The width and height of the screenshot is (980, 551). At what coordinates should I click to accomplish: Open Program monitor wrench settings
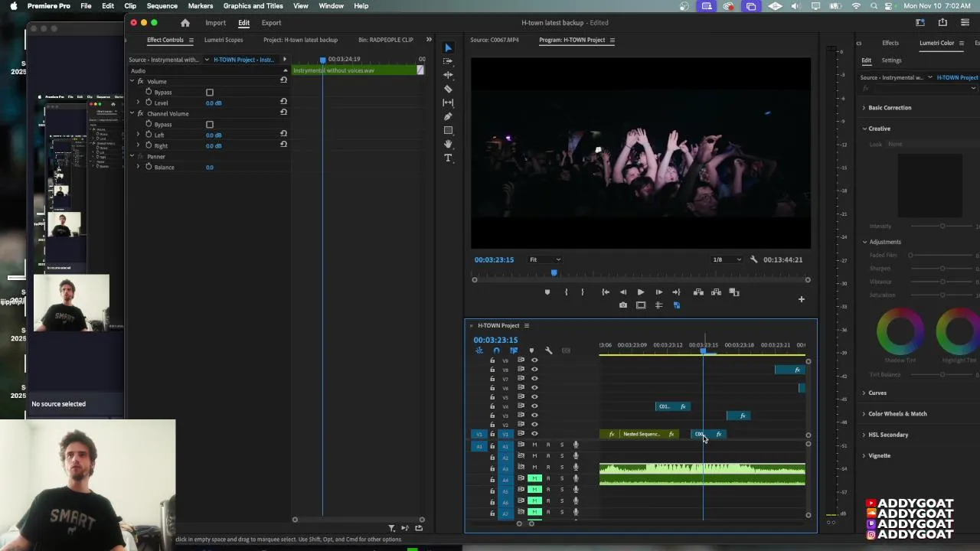tap(753, 259)
